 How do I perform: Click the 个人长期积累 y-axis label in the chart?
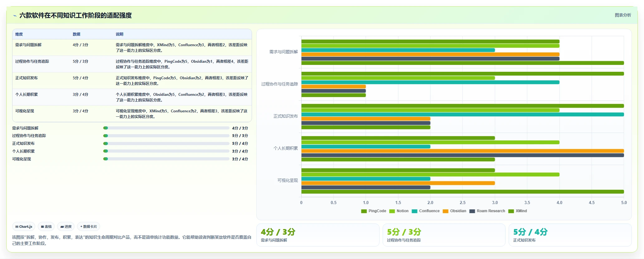click(286, 148)
